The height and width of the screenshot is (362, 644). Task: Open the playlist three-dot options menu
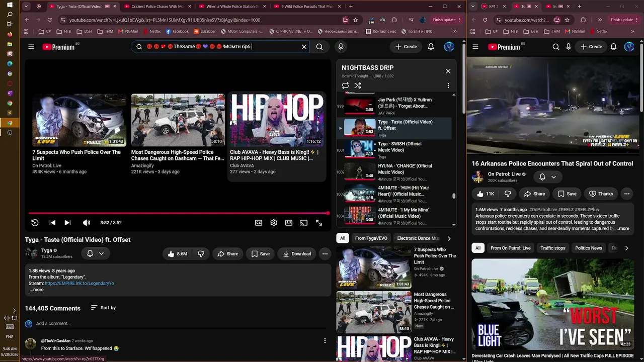click(448, 85)
